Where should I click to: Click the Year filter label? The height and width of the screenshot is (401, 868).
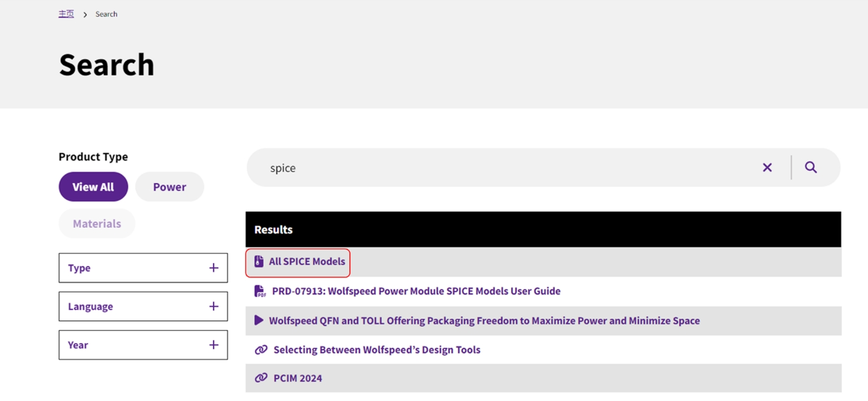78,345
